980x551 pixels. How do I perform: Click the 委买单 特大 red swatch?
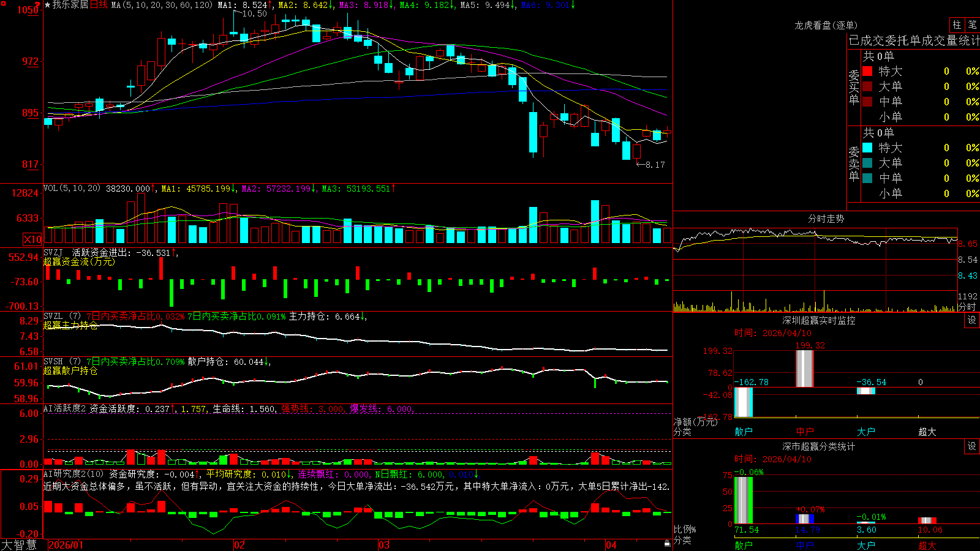(867, 71)
